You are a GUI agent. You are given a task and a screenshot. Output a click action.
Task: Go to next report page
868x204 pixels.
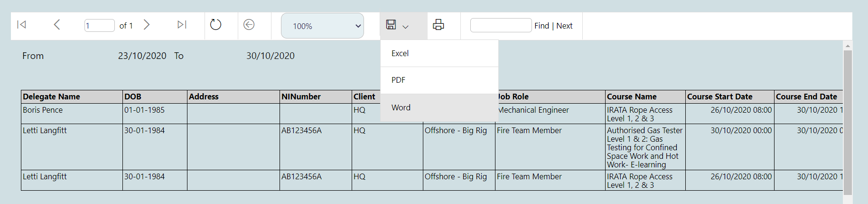147,25
